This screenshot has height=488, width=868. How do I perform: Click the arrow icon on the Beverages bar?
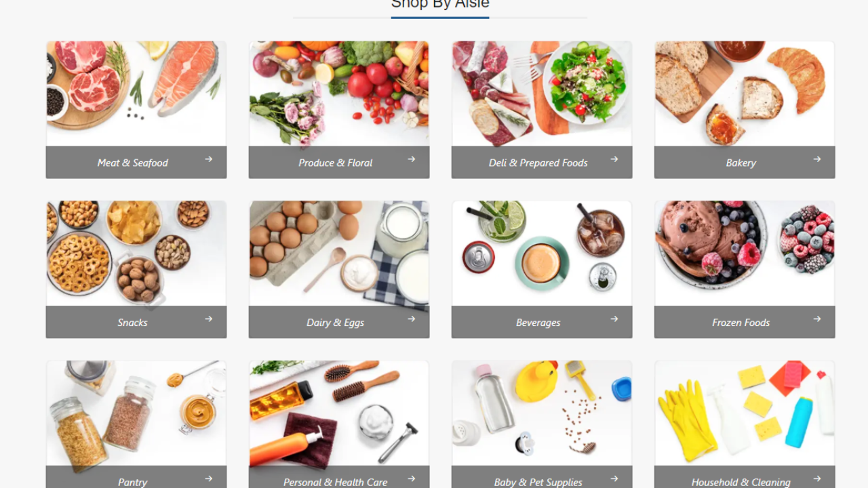click(x=614, y=319)
